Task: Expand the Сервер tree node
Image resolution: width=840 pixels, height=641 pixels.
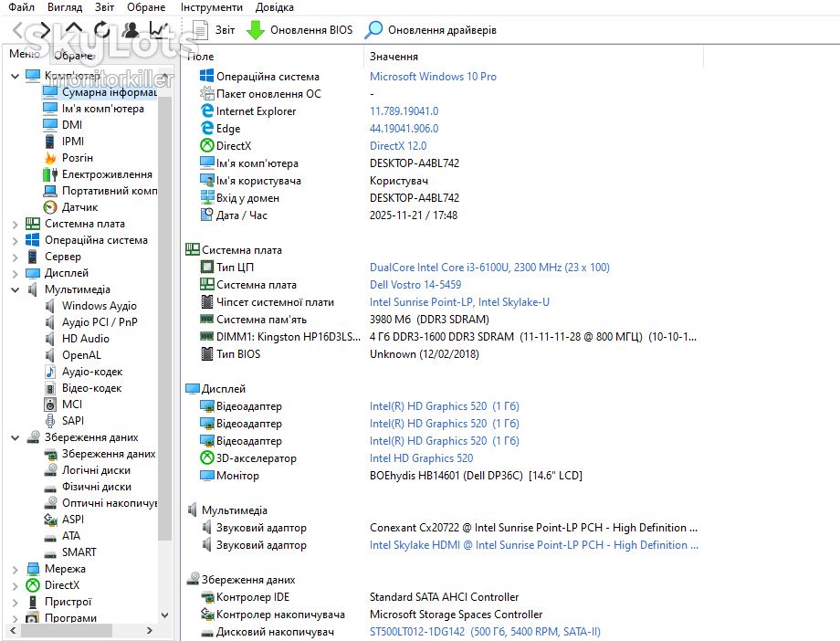Action: (x=15, y=257)
